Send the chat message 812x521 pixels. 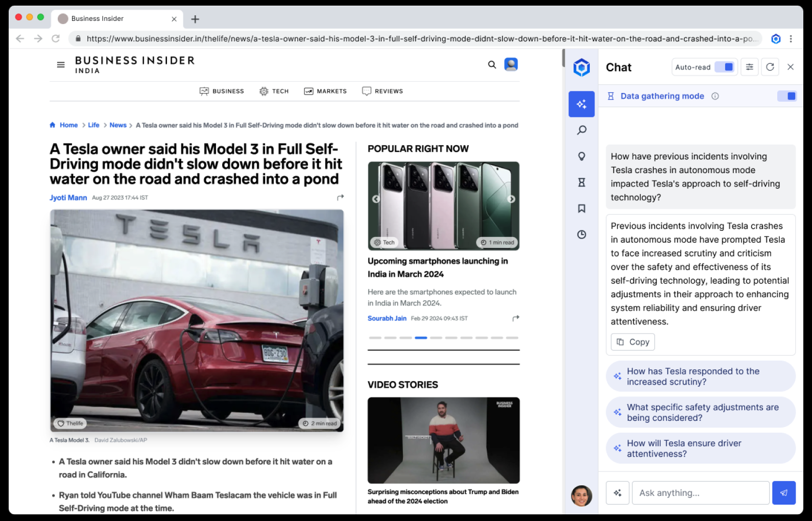click(x=784, y=493)
